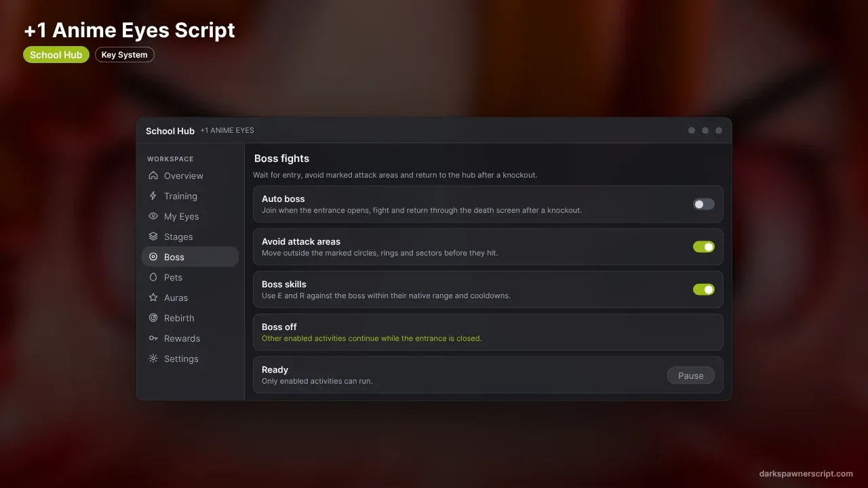Open the Settings sidebar item
This screenshot has width=868, height=488.
[x=190, y=359]
